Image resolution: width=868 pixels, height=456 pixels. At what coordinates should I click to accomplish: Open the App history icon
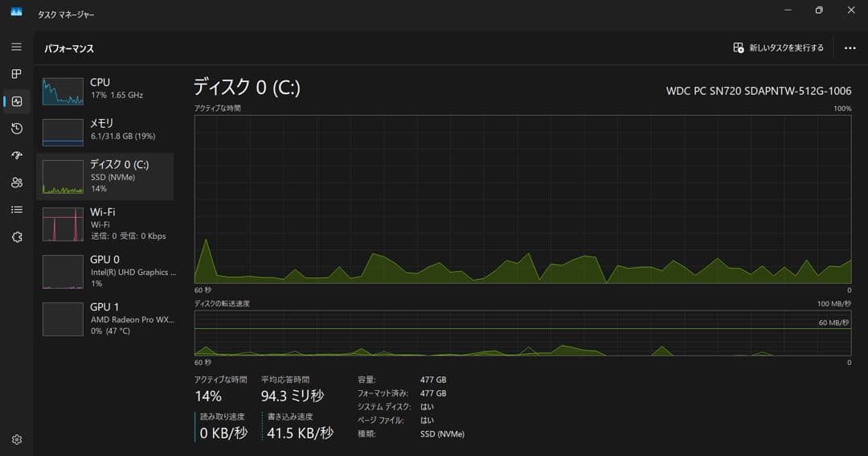coord(16,129)
